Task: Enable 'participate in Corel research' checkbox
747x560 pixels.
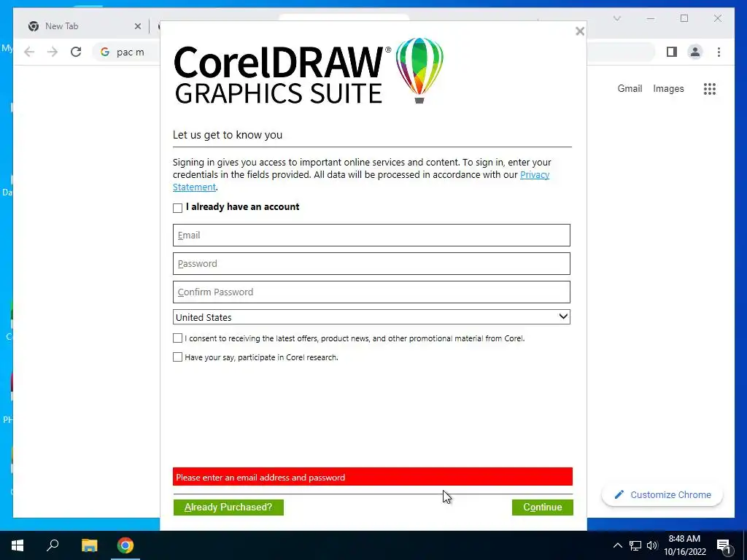Action: 178,357
